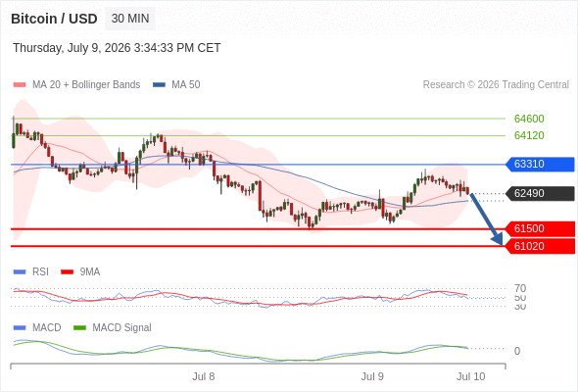Click the Jul 8 date axis label
578x392 pixels.
click(x=204, y=376)
